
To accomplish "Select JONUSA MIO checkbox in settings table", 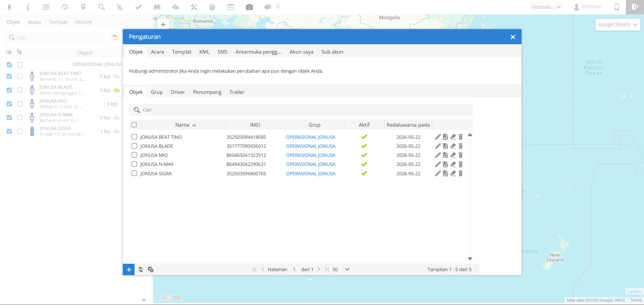I will [x=134, y=155].
